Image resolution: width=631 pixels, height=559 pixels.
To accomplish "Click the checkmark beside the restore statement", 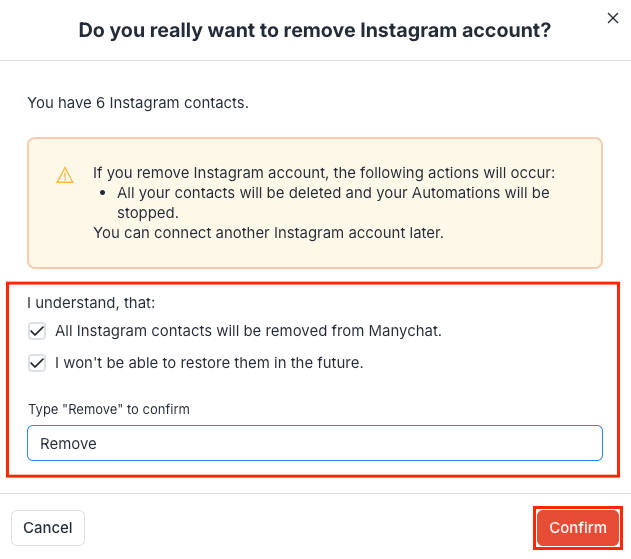I will pyautogui.click(x=37, y=363).
